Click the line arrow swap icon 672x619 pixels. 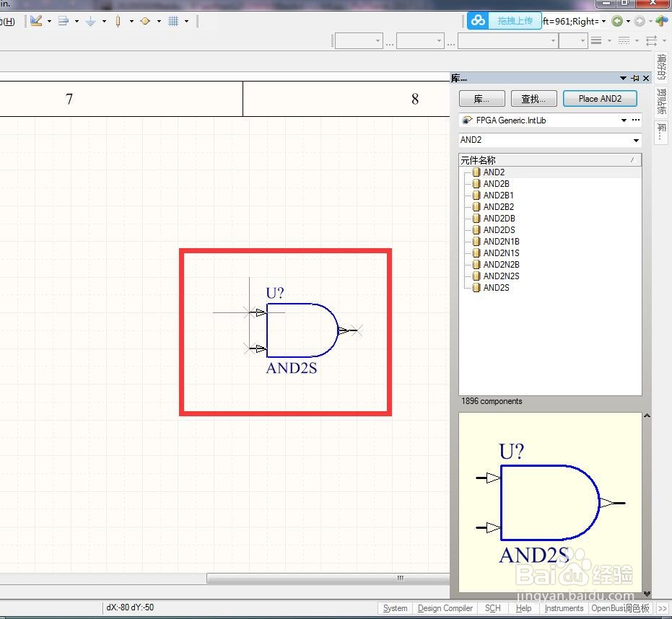[651, 40]
